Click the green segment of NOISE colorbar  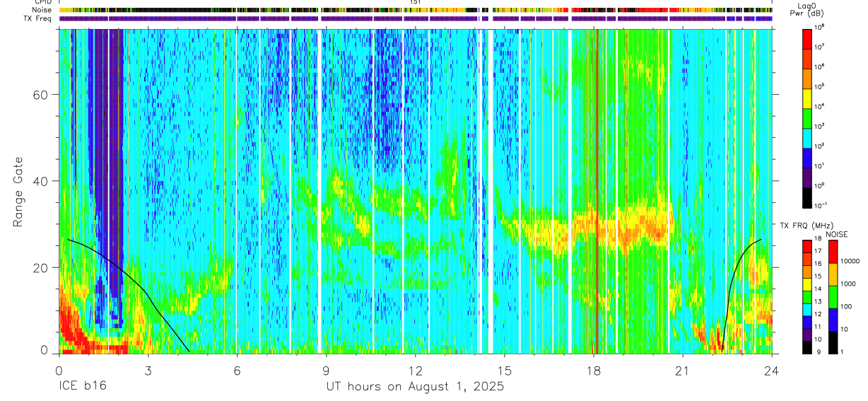pyautogui.click(x=832, y=297)
